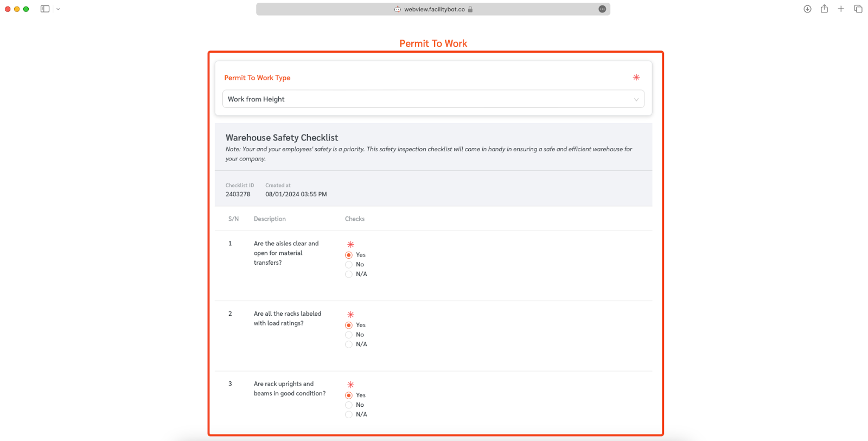The height and width of the screenshot is (441, 868).
Task: Choose No for rack uprights condition
Action: click(x=349, y=405)
